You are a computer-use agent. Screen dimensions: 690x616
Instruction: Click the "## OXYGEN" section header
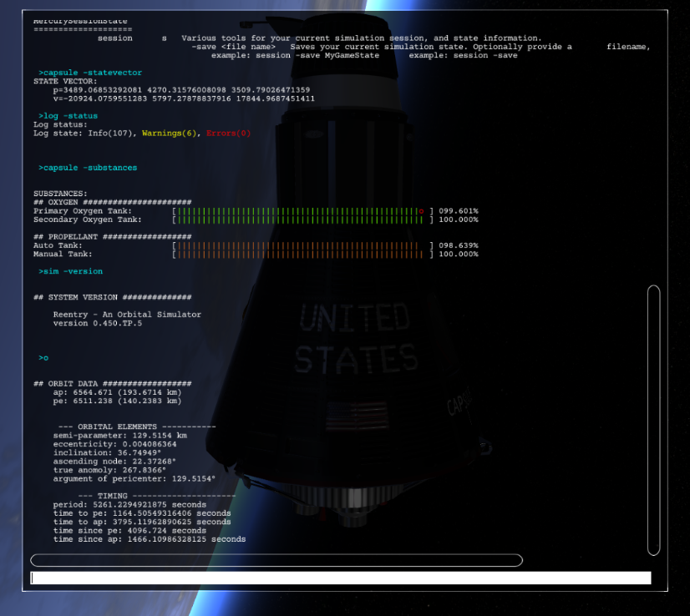click(112, 202)
